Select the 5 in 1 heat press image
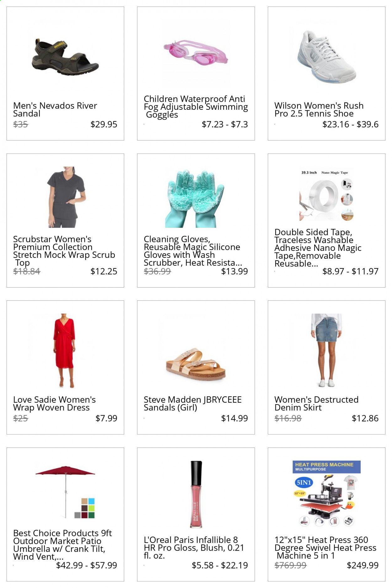Screen dimensions: 392x588 point(326,493)
